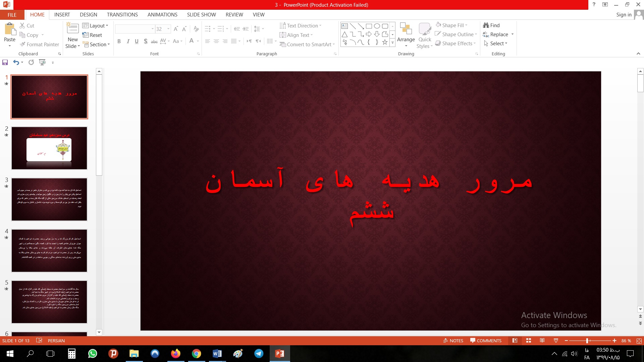The height and width of the screenshot is (362, 644).
Task: Click the Find binoculars icon
Action: tap(486, 25)
